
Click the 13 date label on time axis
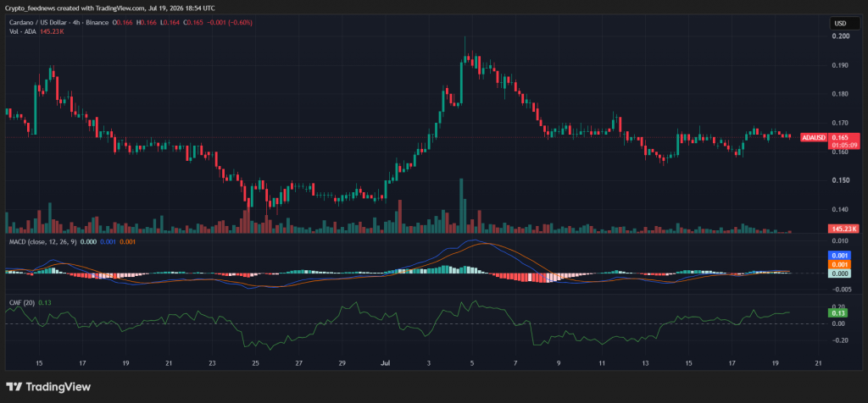(645, 363)
